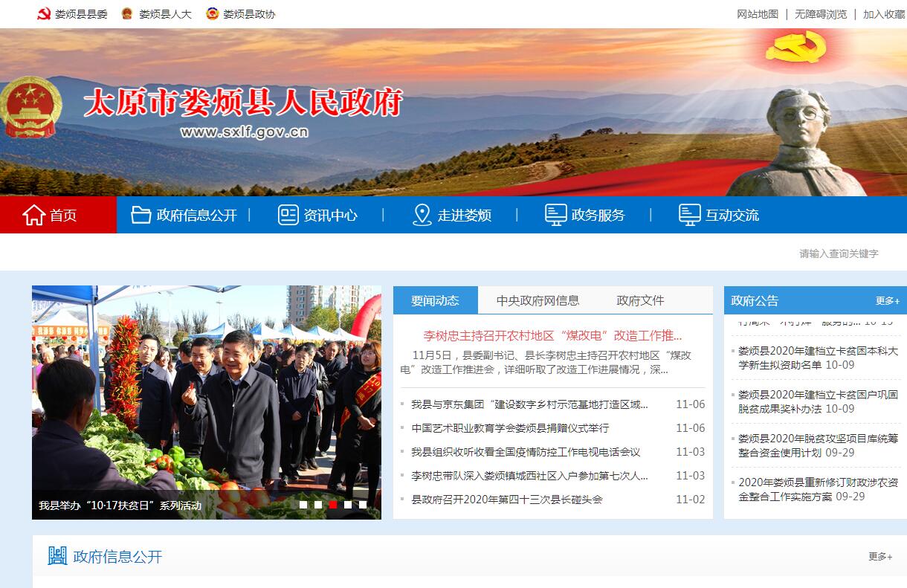Image resolution: width=907 pixels, height=588 pixels.
Task: Switch to the 中央政府网信息 tab
Action: [538, 301]
